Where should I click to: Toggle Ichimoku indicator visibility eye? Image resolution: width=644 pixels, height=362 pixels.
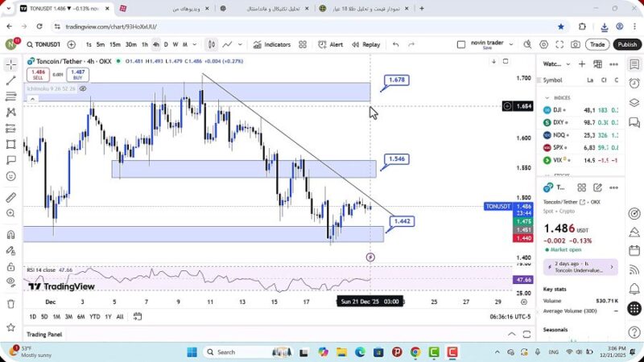point(83,88)
